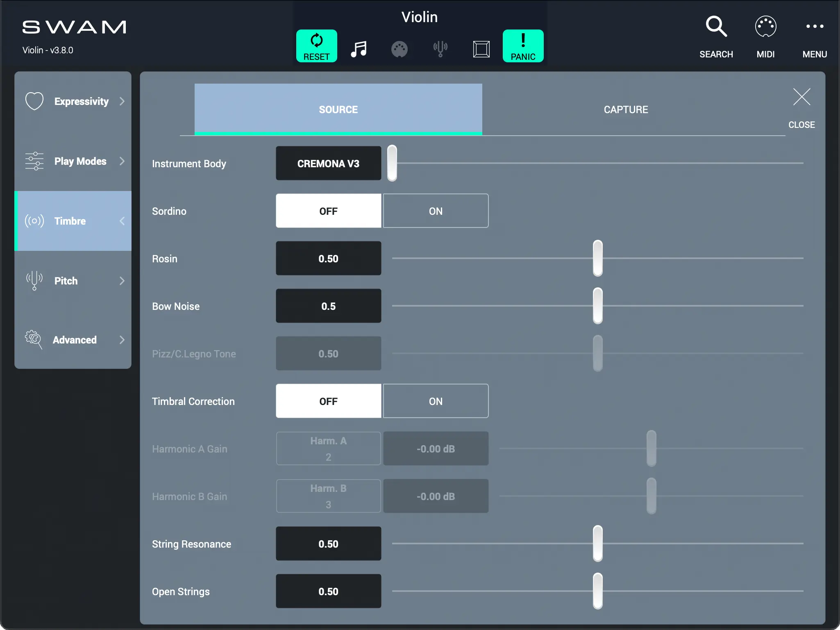Image resolution: width=840 pixels, height=630 pixels.
Task: Open the SEARCH magnifier icon
Action: tap(716, 27)
